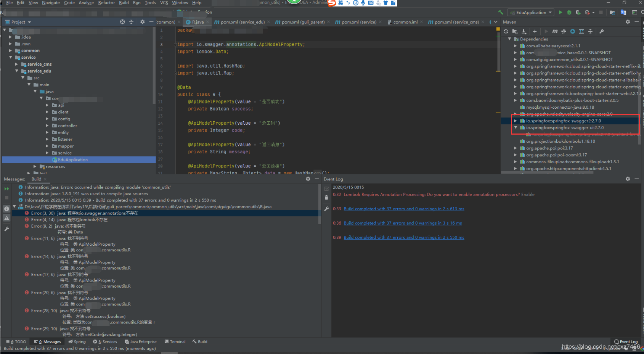Screen dimensions: 644x354
Task: Open the EduApplication run configuration dropdown
Action: click(532, 12)
